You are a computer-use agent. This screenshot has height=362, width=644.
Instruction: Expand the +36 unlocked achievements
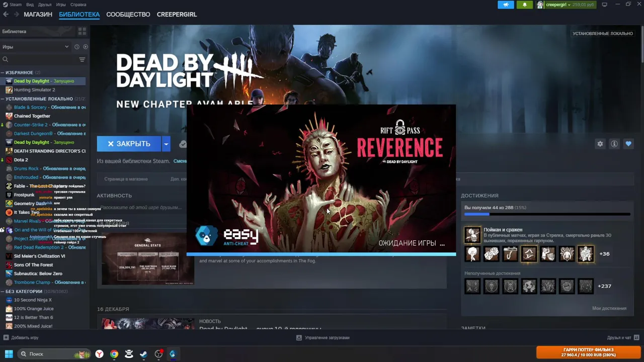tap(604, 254)
